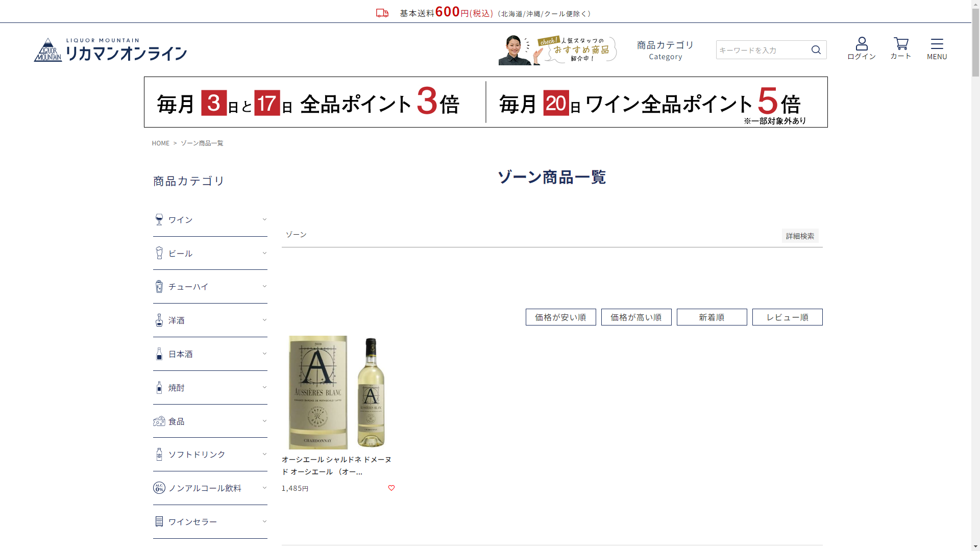Go to HOME breadcrumb link

pyautogui.click(x=160, y=143)
